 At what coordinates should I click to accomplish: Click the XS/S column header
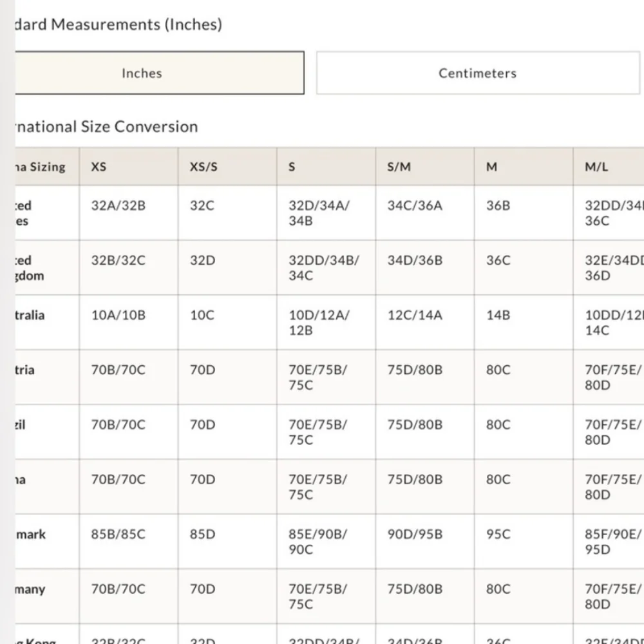pos(227,167)
